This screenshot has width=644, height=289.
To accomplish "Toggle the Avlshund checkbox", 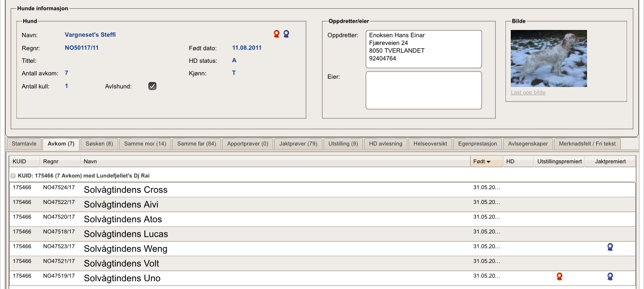I will pos(152,86).
